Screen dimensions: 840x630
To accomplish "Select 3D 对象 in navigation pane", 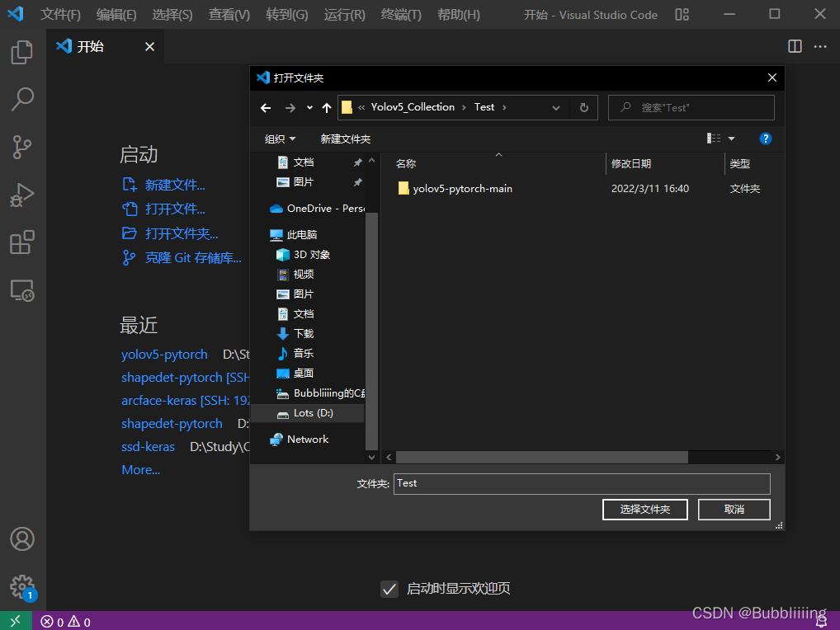I will [x=303, y=254].
